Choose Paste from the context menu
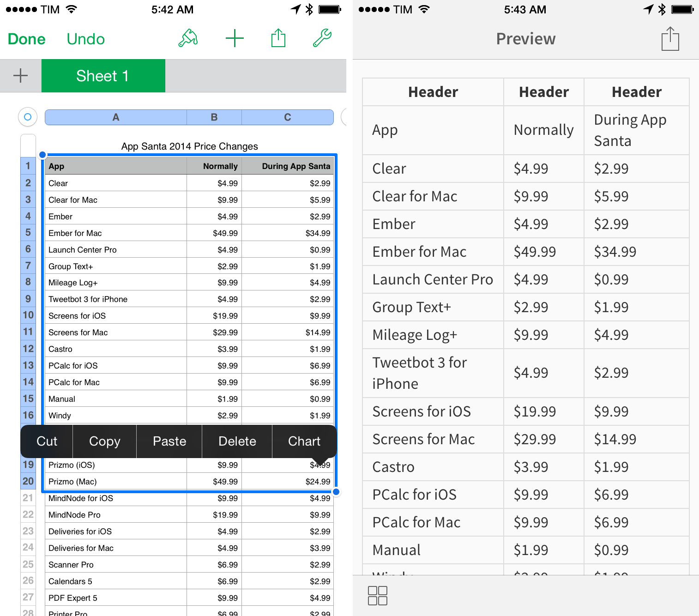The image size is (699, 616). coord(169,441)
